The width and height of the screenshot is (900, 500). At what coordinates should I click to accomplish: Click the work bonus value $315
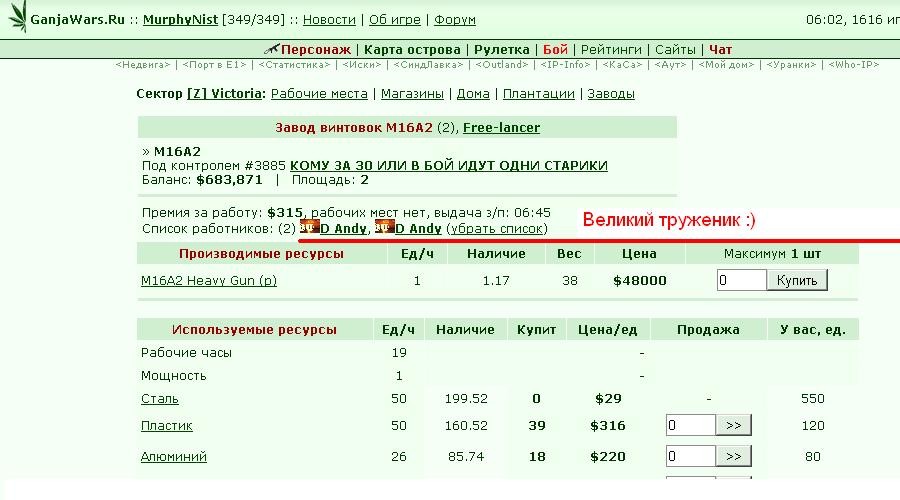tap(285, 212)
